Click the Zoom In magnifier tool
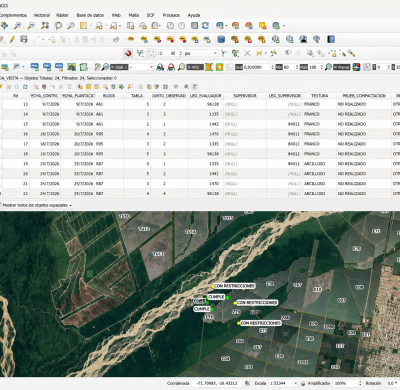 (x=18, y=26)
